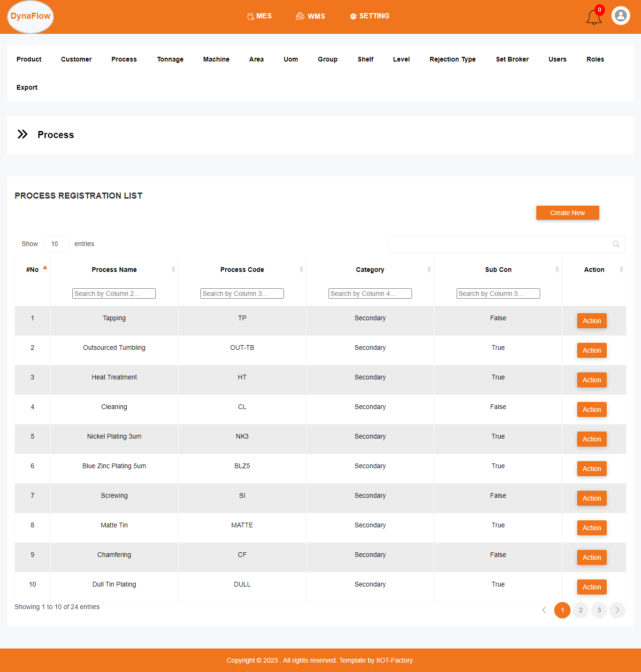Select the Outsourced Tumbling process name
The image size is (641, 672).
pos(114,348)
